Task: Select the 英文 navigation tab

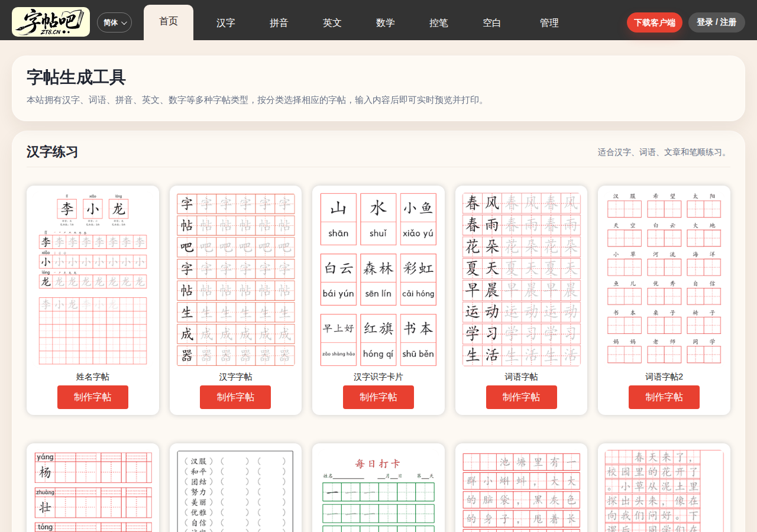Action: (332, 23)
